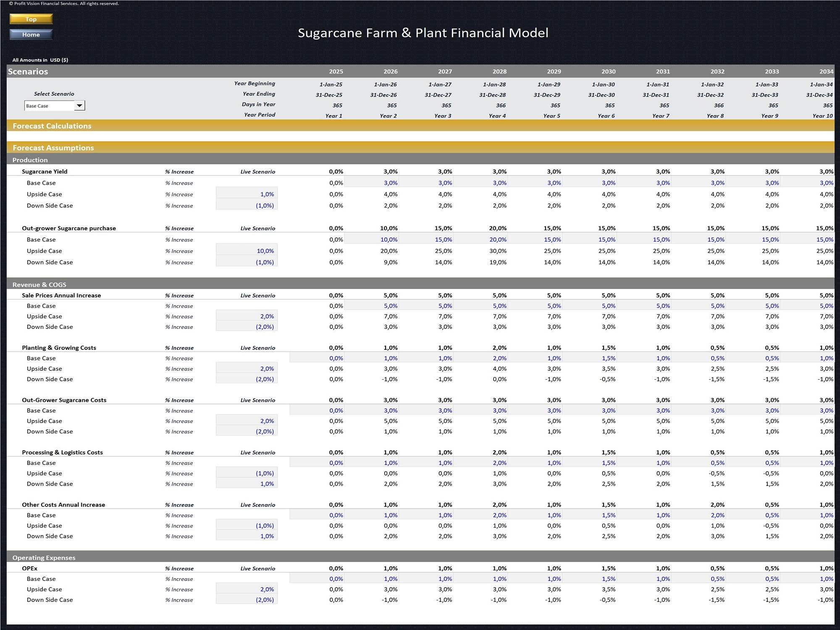This screenshot has width=840, height=630.
Task: Click the 1-Jan-29 year beginning cell
Action: pos(549,84)
